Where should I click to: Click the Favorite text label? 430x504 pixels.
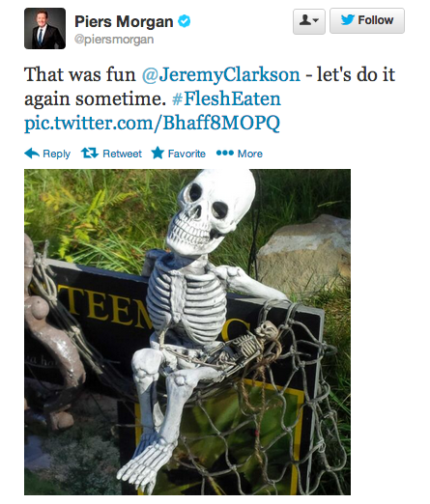[x=186, y=154]
